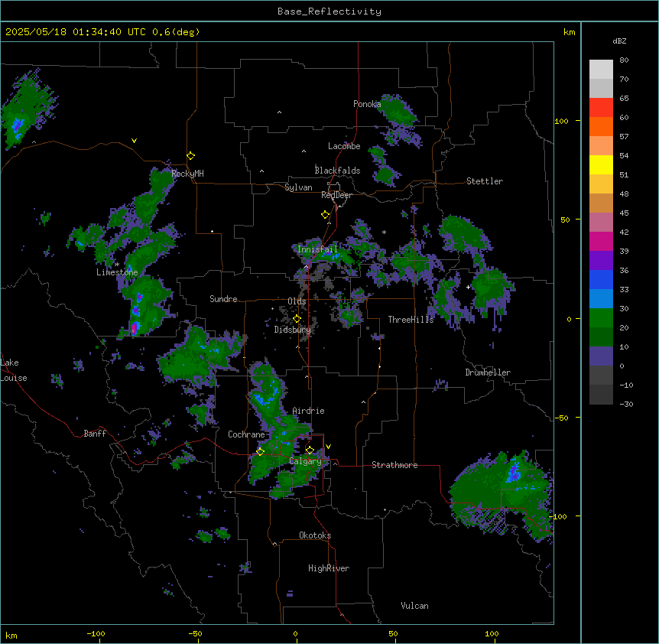659x644 pixels.
Task: Click the yellow station marker above Calgary label
Action: coord(310,450)
